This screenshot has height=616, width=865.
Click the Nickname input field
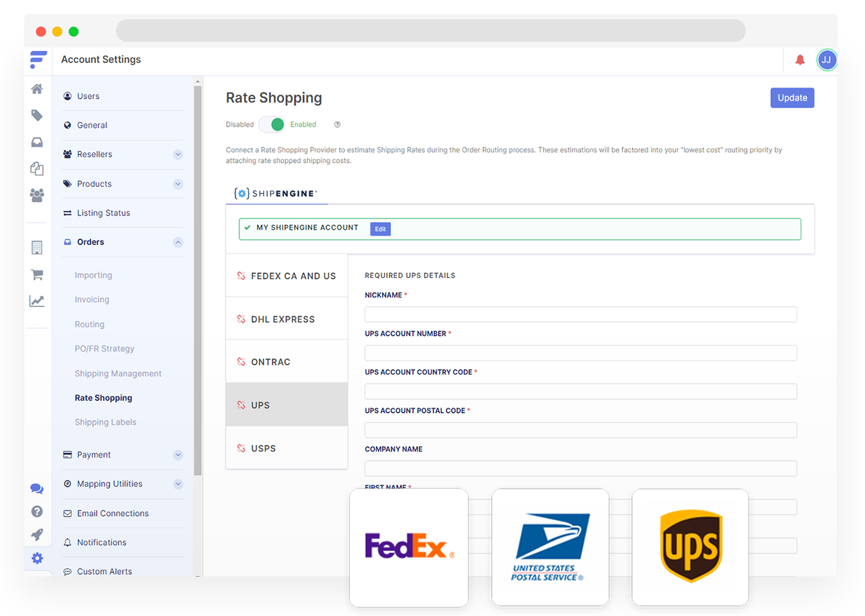pyautogui.click(x=581, y=315)
